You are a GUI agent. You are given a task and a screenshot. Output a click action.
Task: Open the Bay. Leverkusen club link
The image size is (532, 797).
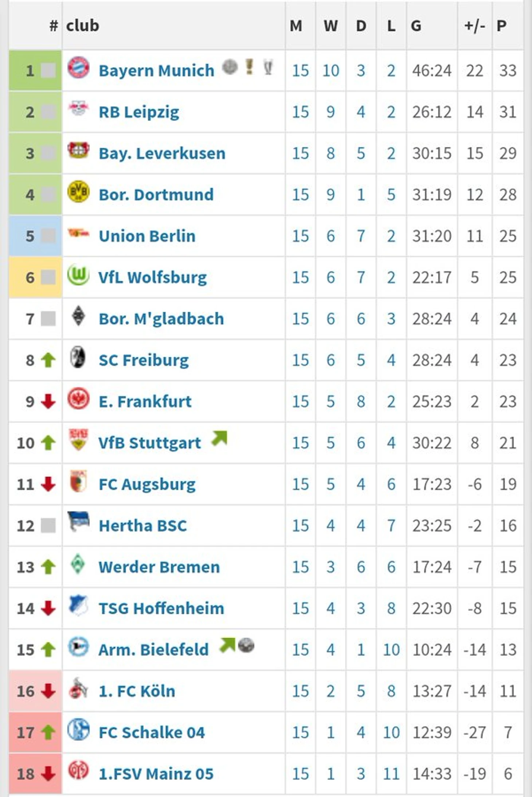162,153
